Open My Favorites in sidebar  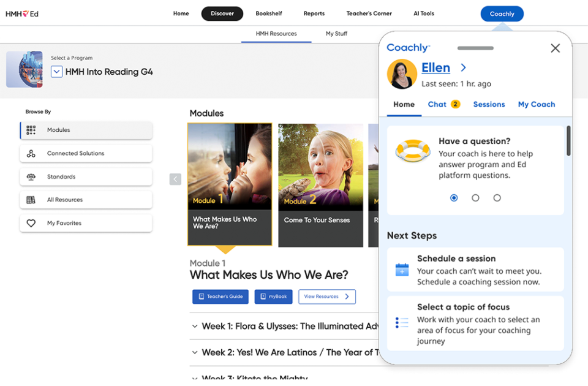86,223
